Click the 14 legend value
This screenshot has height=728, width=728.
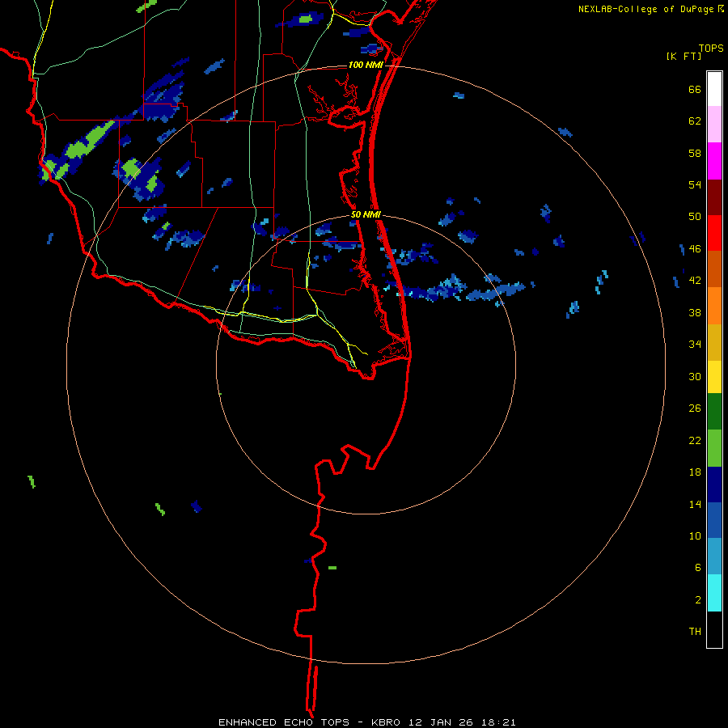pyautogui.click(x=695, y=504)
